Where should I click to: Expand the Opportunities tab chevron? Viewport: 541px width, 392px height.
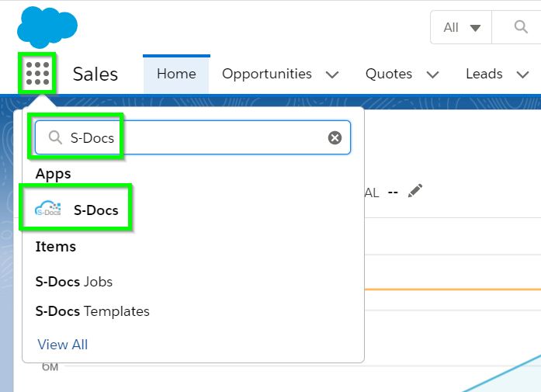[332, 75]
